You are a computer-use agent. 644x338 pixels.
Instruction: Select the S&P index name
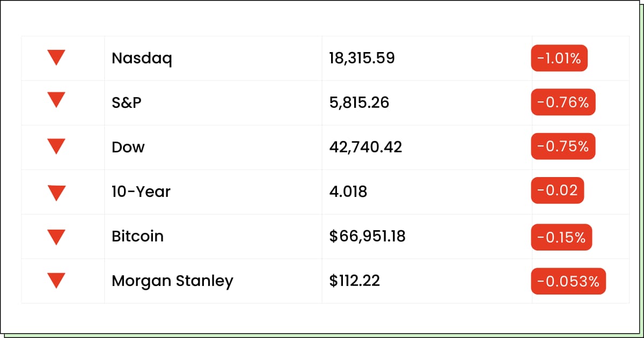coord(127,102)
